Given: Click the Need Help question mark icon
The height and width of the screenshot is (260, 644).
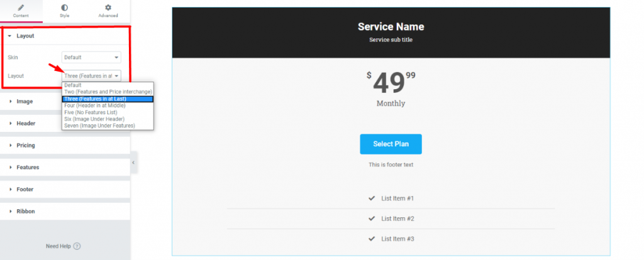Looking at the screenshot, I should [77, 246].
